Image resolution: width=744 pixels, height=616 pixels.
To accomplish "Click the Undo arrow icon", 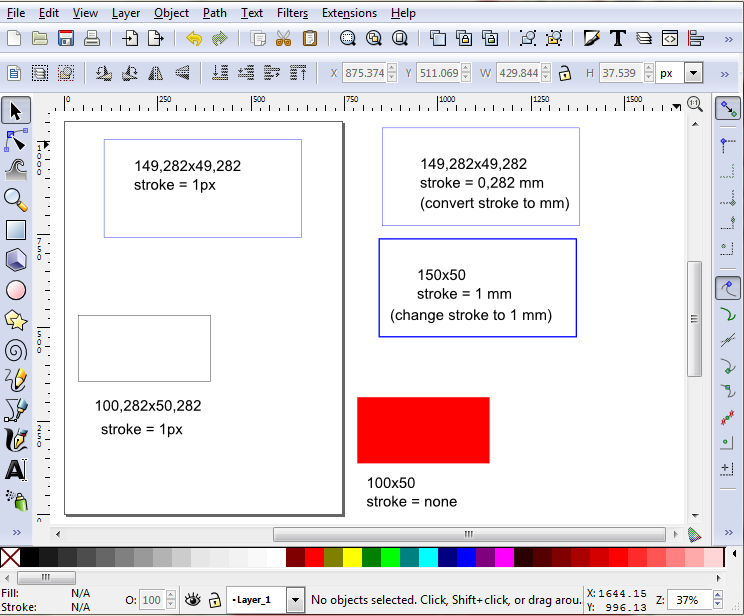I will pos(194,39).
